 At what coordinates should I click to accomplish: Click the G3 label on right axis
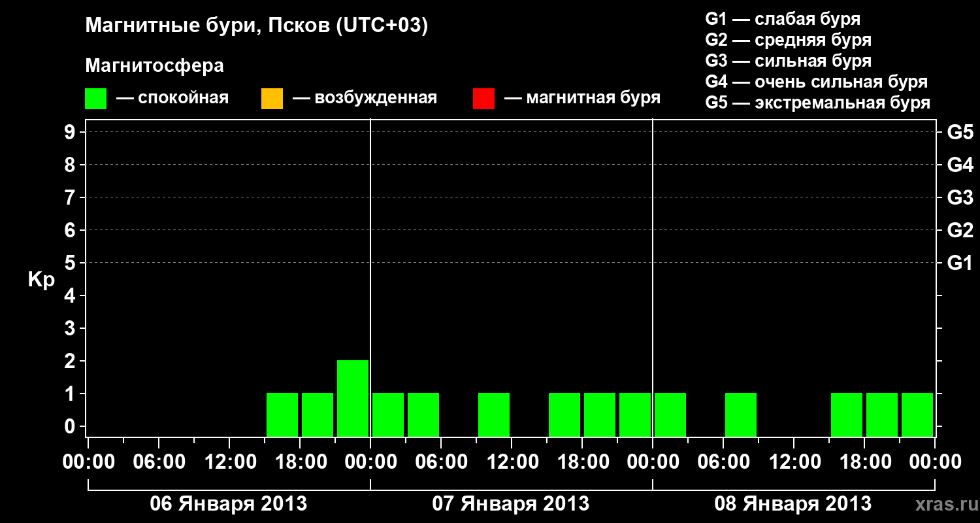point(960,197)
